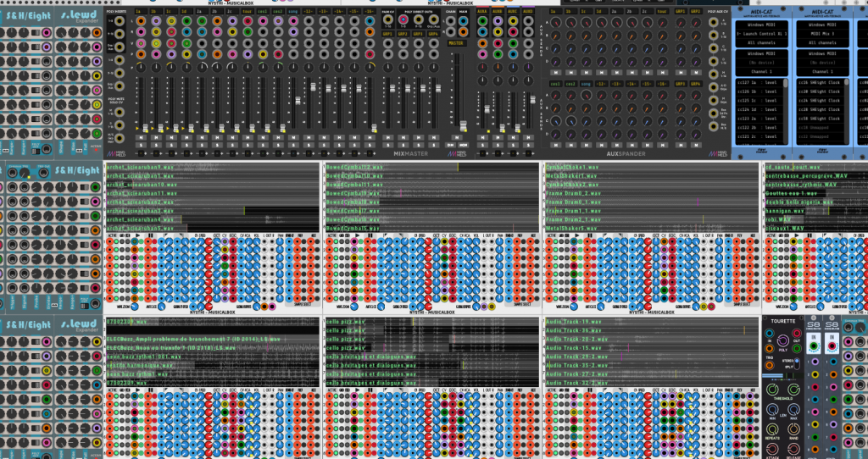The width and height of the screenshot is (868, 459).
Task: Open 'Channel 1' dropdown in second MIDI-CAT
Action: point(822,71)
